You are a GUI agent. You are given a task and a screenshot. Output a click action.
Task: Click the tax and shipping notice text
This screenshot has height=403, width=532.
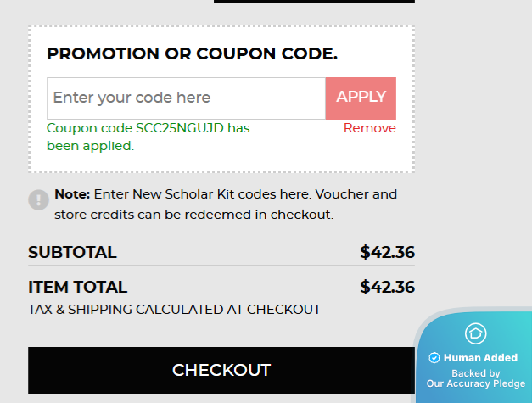(174, 310)
